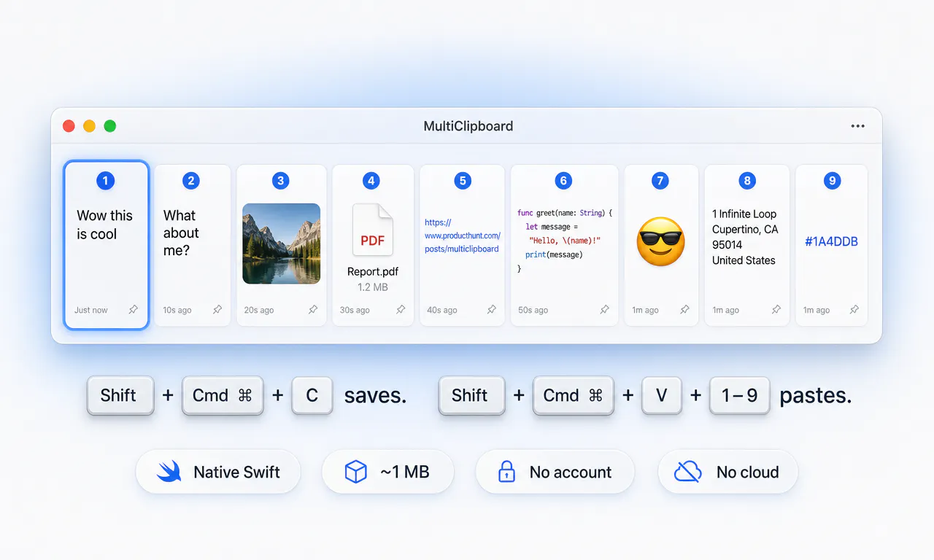The image size is (934, 560).
Task: Pin the sunglasses emoji clip
Action: (x=684, y=310)
